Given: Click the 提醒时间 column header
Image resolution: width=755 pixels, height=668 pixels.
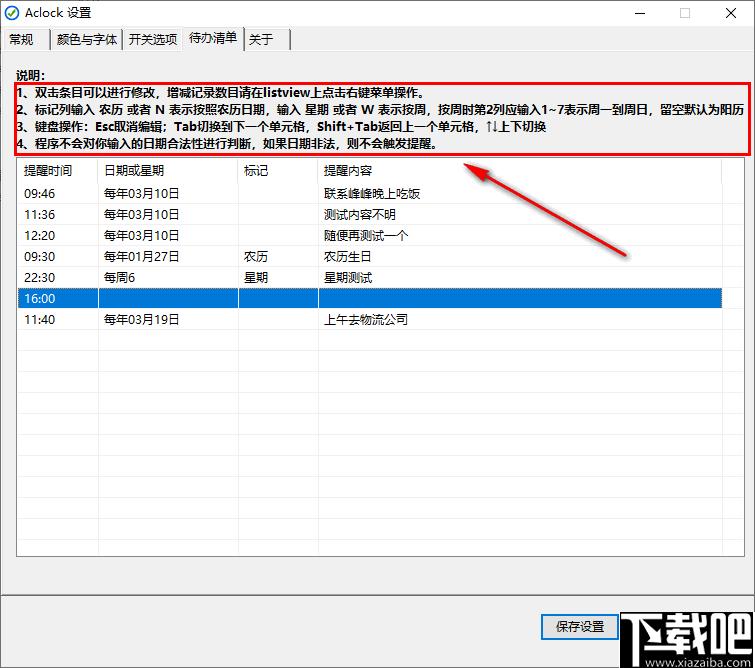Looking at the screenshot, I should tap(58, 170).
